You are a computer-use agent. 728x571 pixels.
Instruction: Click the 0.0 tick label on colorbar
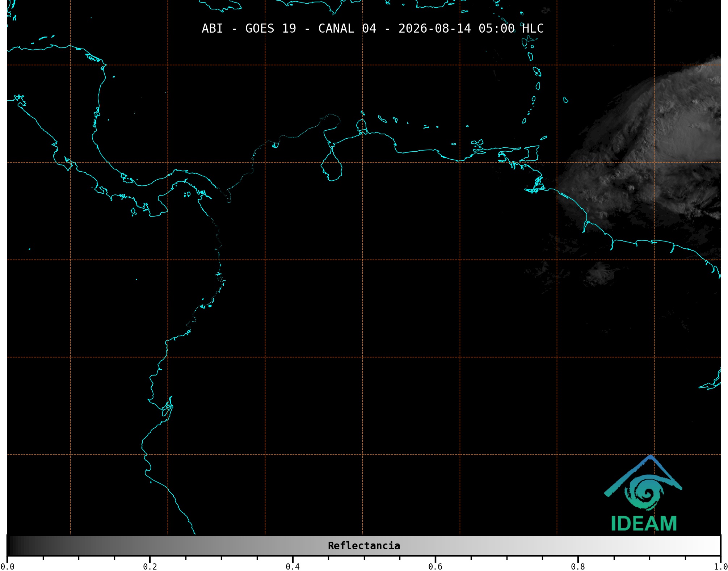7,567
